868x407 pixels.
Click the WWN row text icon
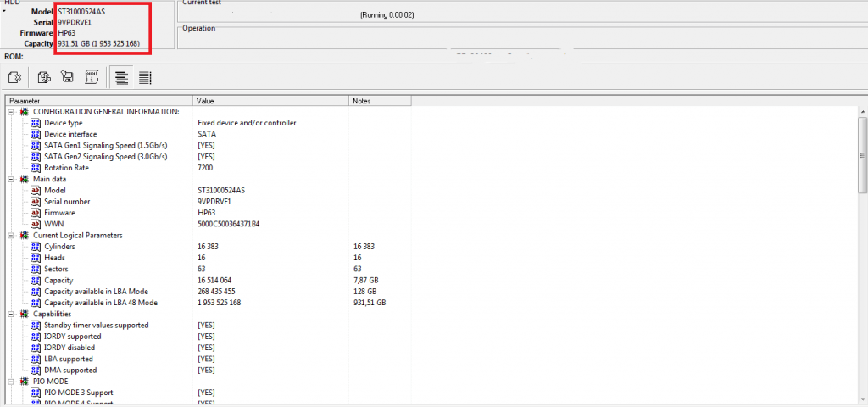[36, 224]
